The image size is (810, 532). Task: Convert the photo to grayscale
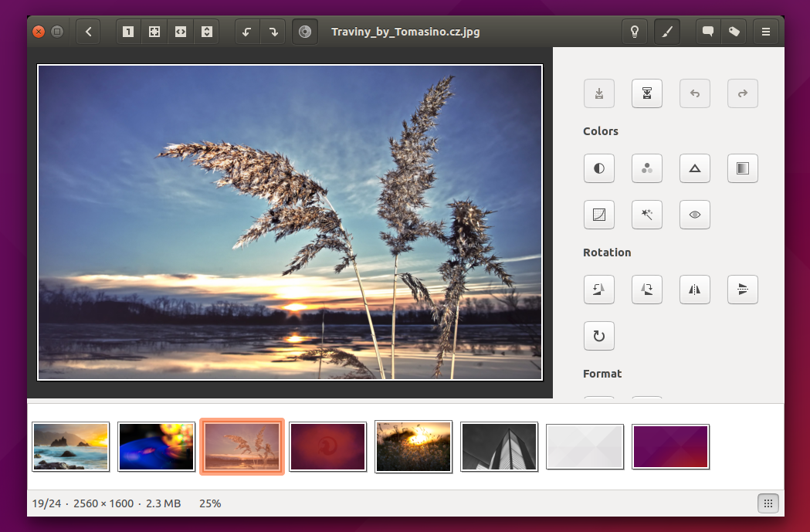(x=742, y=168)
